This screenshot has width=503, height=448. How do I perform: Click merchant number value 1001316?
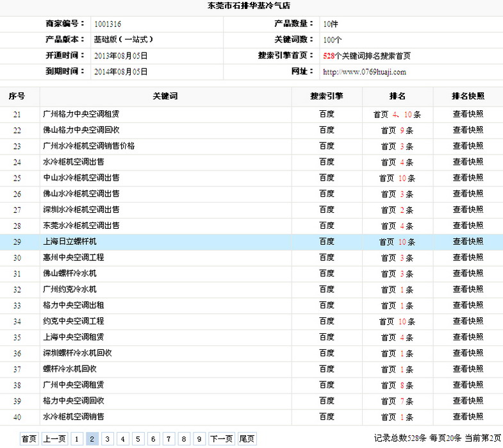108,24
